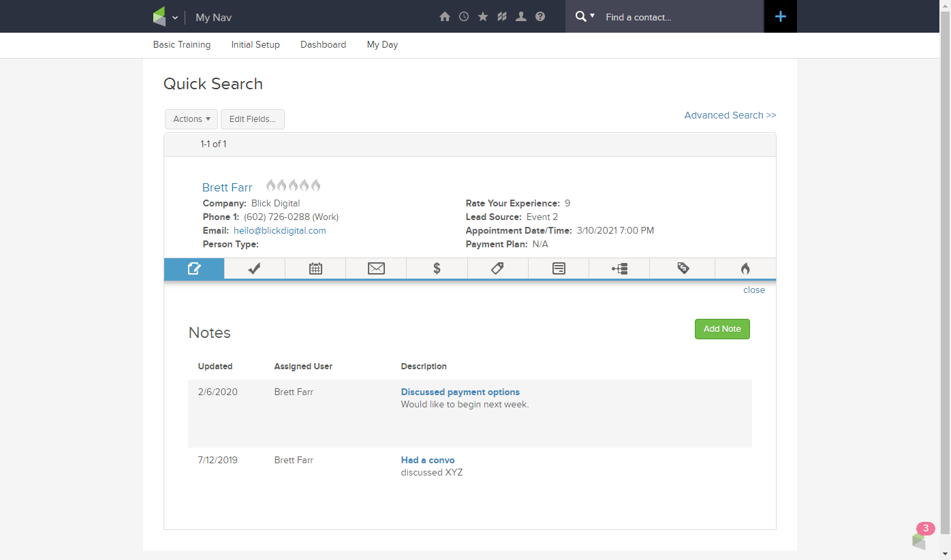Expand the main menu chevron beside logo

click(x=175, y=18)
